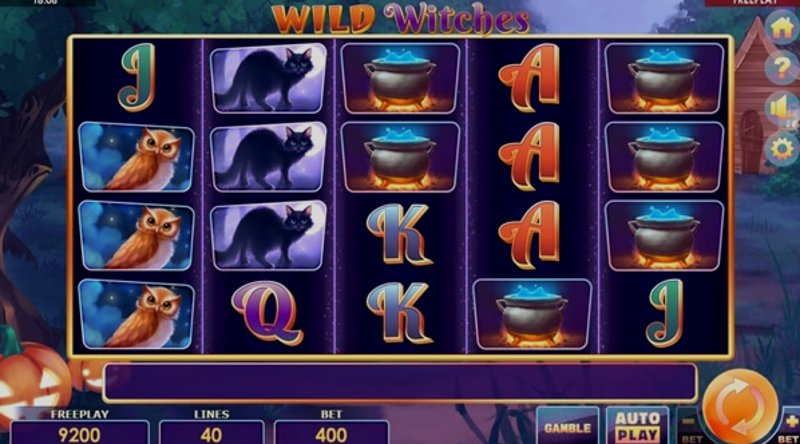Mute sound with the speaker icon
Image resolution: width=800 pixels, height=444 pixels.
(x=783, y=108)
